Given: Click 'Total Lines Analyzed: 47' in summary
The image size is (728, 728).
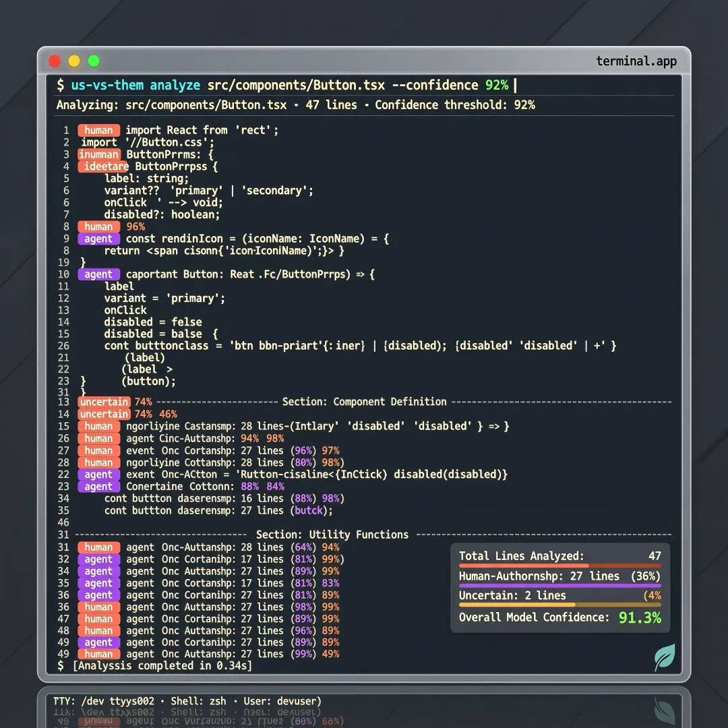Looking at the screenshot, I should [560, 556].
